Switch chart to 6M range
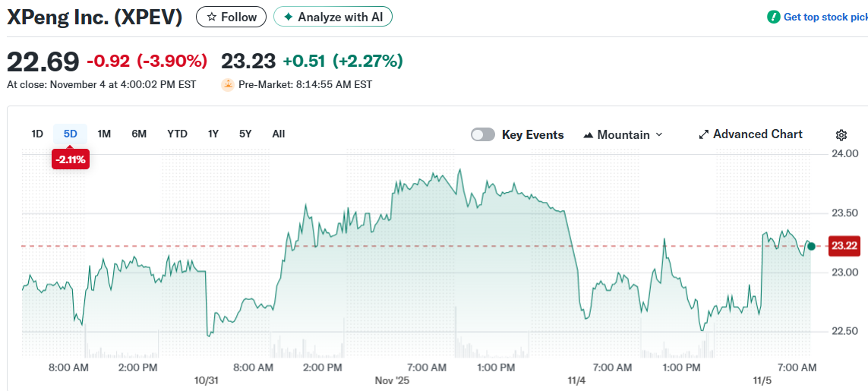This screenshot has width=868, height=391. 139,134
